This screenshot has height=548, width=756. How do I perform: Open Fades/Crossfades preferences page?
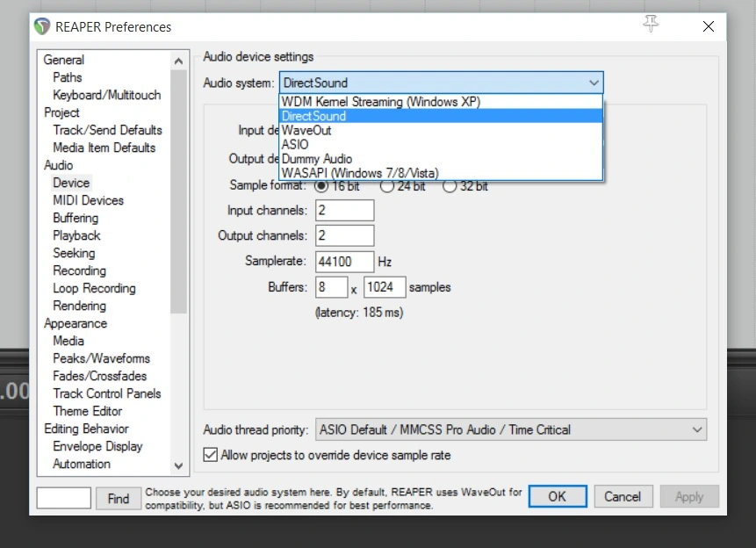click(x=100, y=376)
